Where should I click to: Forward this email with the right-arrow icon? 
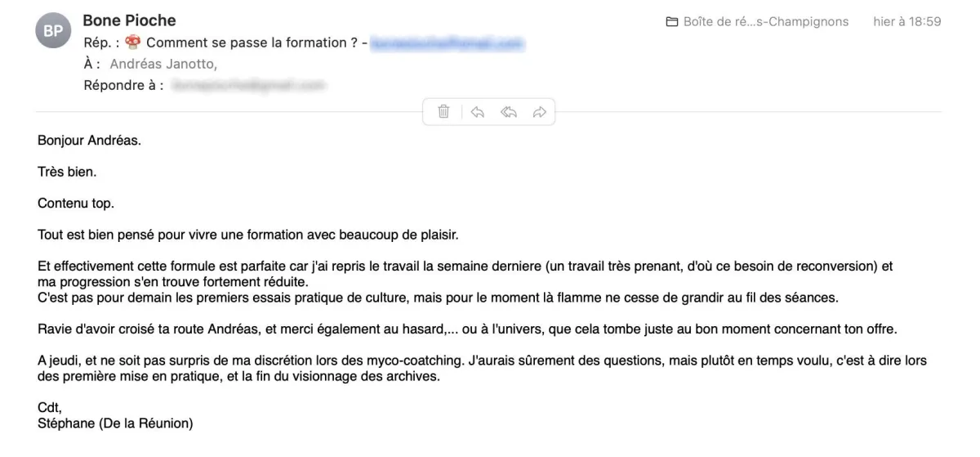[539, 112]
